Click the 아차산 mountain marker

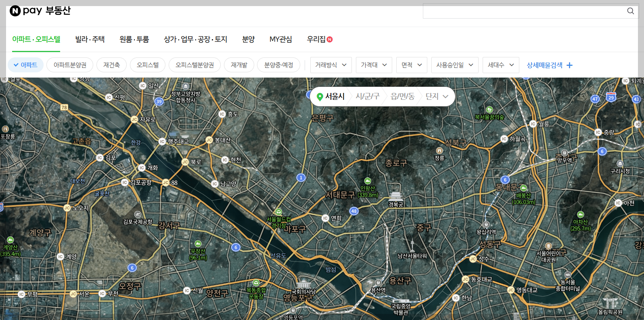pos(580,215)
